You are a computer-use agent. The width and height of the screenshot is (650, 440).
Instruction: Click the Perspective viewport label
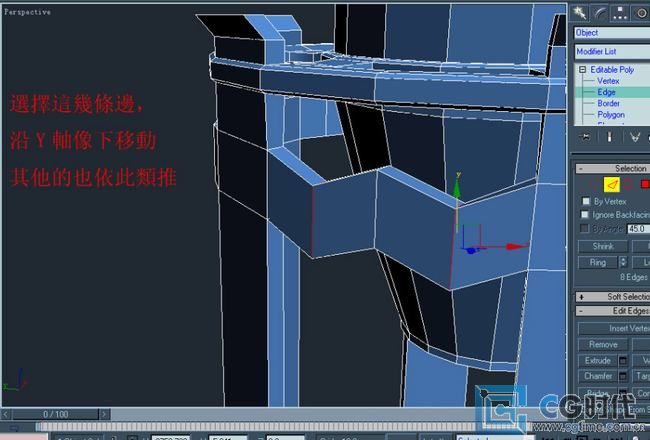click(x=27, y=12)
